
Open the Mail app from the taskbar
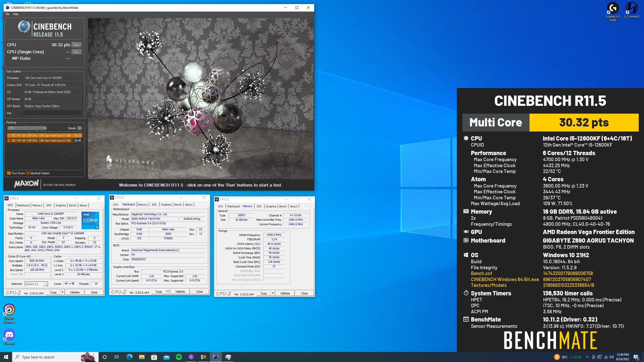point(166,357)
